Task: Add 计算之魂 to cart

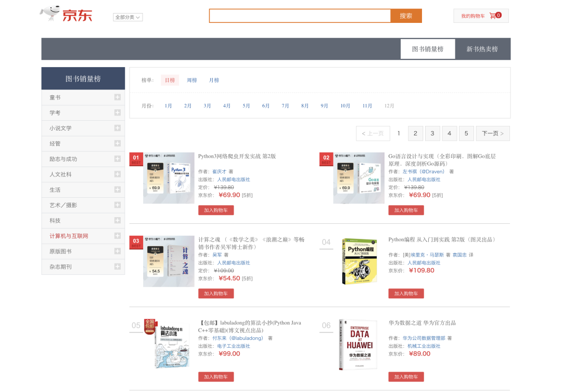Action: pos(216,294)
